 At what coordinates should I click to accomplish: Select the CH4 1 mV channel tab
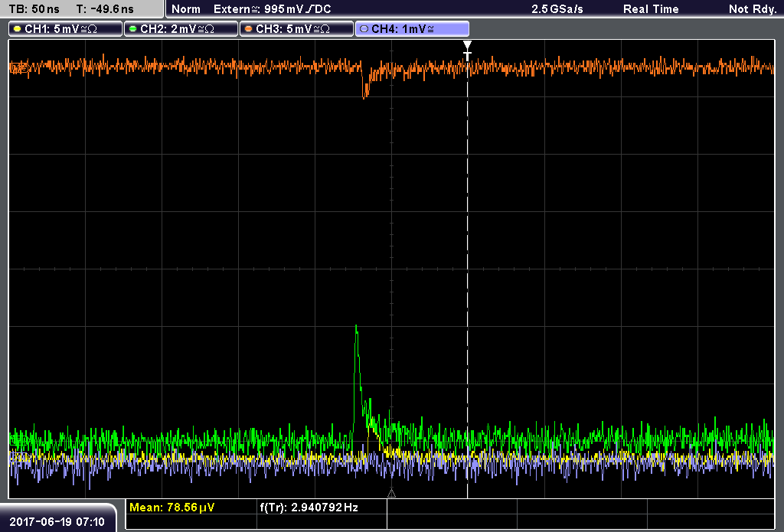[412, 29]
